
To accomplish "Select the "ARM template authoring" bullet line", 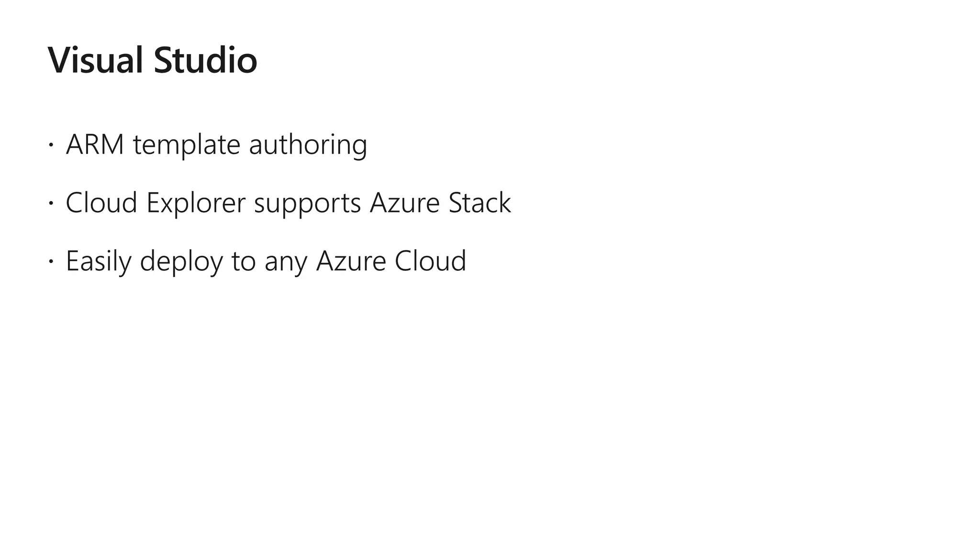I will point(216,144).
